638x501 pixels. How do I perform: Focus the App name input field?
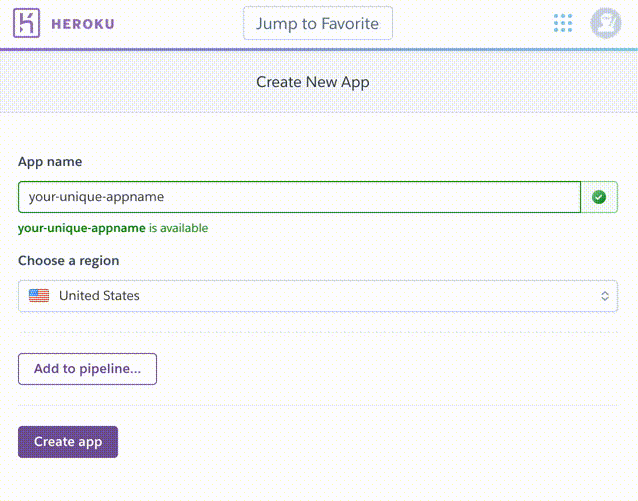pos(299,197)
